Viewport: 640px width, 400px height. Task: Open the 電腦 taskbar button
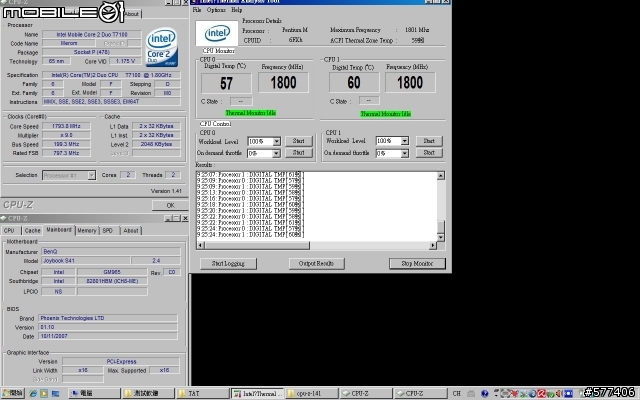click(94, 393)
